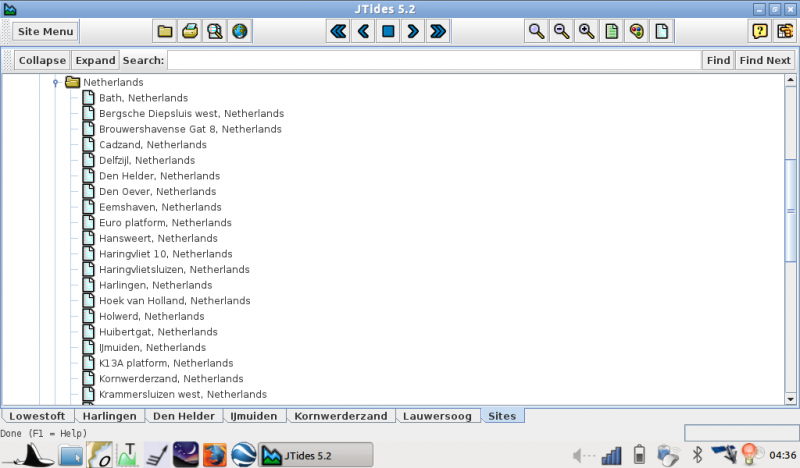Collapse the site tree
This screenshot has height=468, width=800.
click(x=42, y=60)
